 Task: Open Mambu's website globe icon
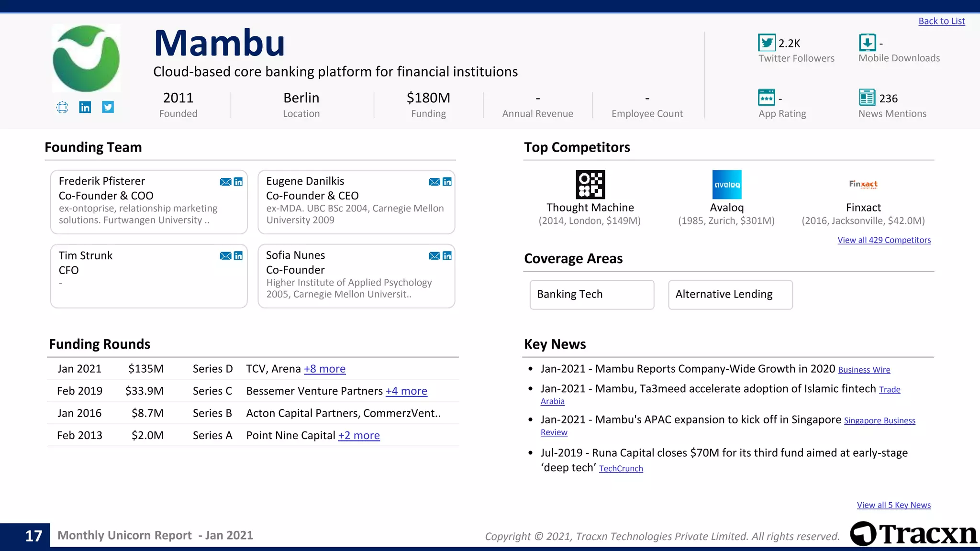pos(62,107)
